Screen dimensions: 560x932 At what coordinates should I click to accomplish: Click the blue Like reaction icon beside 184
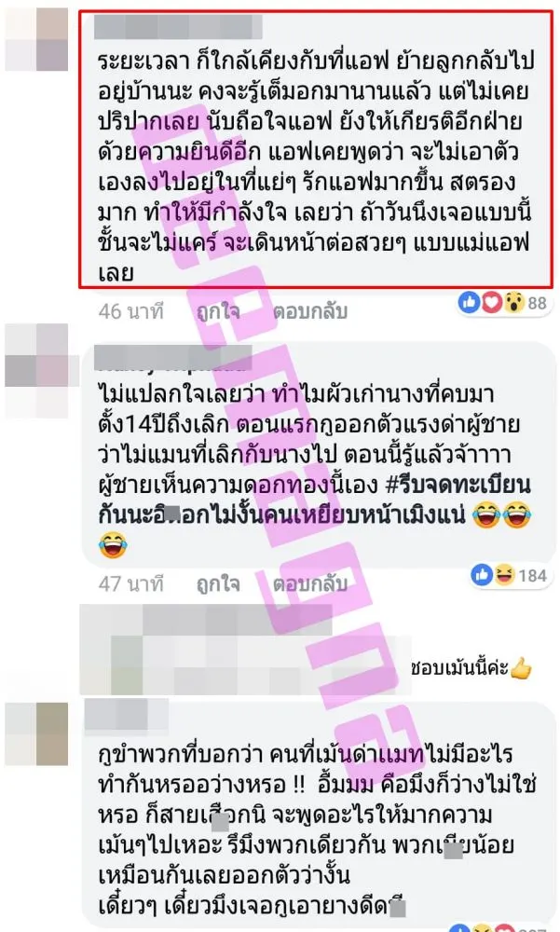(482, 575)
